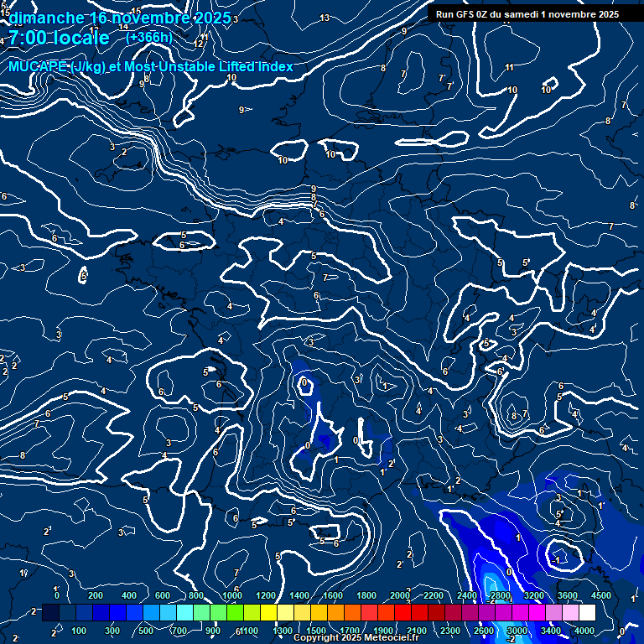Click the '2100' legend value
Image resolution: width=644 pixels, height=644 pixels.
coord(417,631)
